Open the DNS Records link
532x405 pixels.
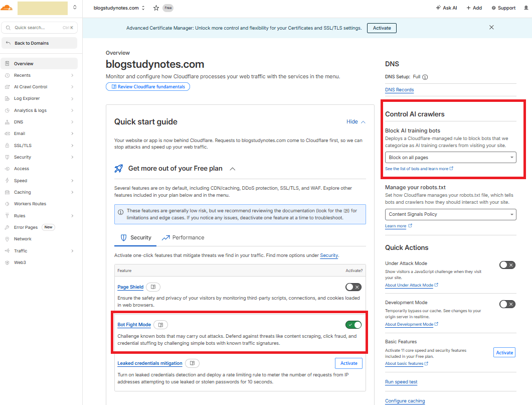tap(399, 90)
